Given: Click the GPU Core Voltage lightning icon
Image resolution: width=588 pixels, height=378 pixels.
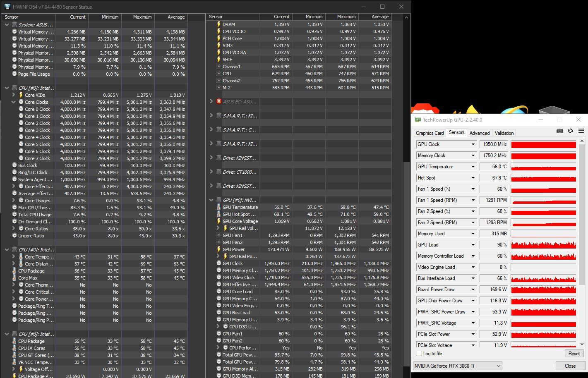Looking at the screenshot, I should [219, 221].
